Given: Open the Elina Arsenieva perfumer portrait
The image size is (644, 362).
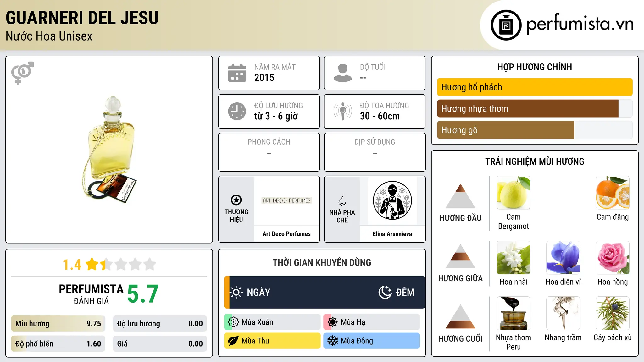Looking at the screenshot, I should point(392,200).
